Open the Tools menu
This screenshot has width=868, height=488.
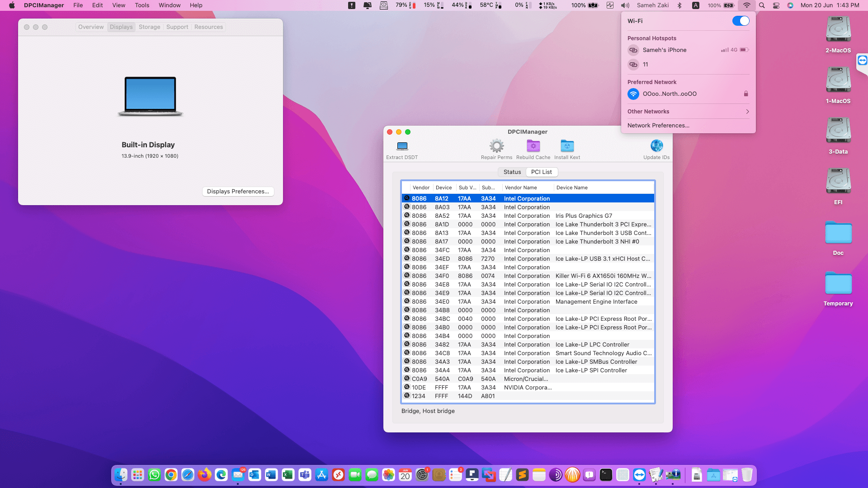[142, 5]
